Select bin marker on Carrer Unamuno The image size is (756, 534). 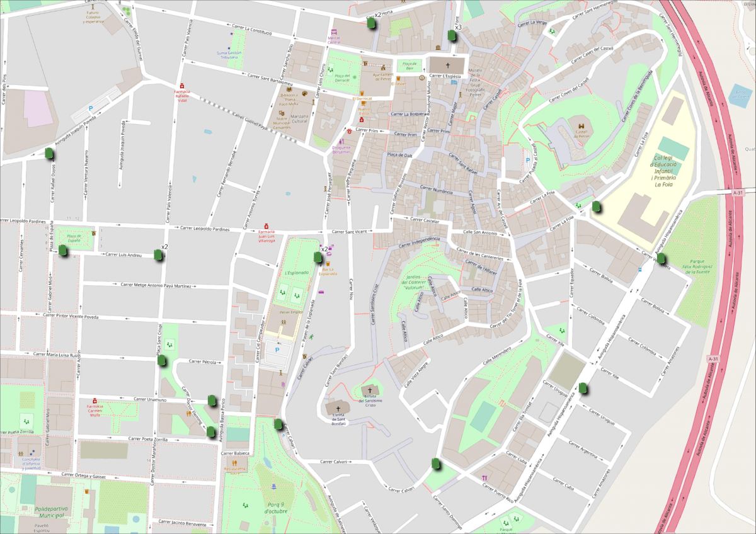point(212,400)
